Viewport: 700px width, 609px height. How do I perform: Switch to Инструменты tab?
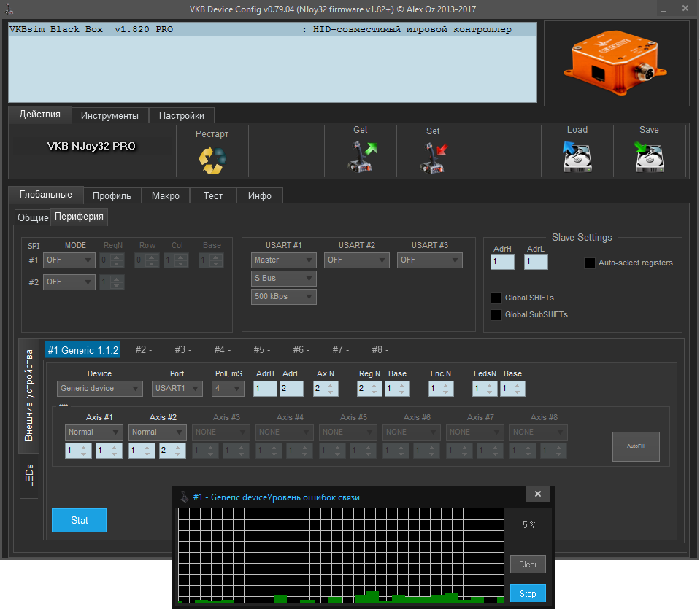pyautogui.click(x=109, y=116)
